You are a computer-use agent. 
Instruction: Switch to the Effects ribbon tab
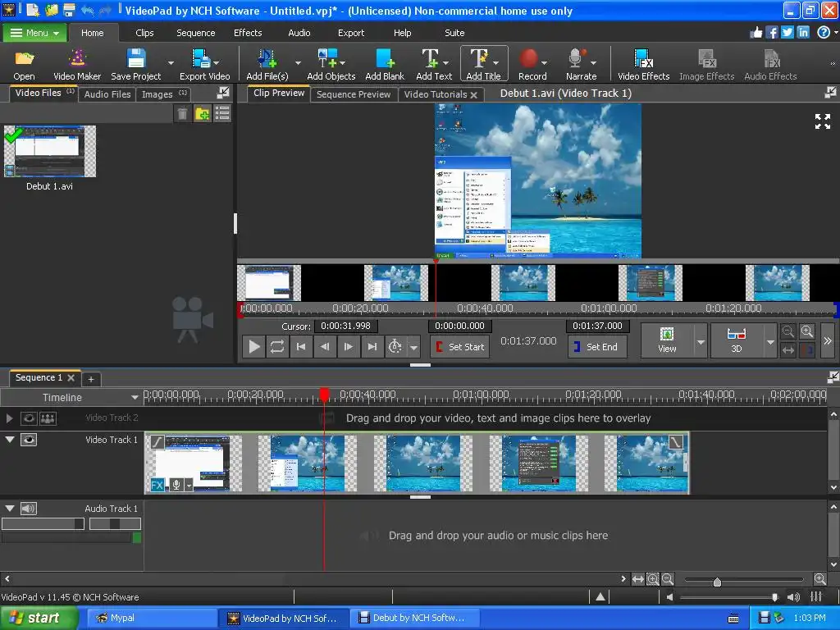pos(248,33)
